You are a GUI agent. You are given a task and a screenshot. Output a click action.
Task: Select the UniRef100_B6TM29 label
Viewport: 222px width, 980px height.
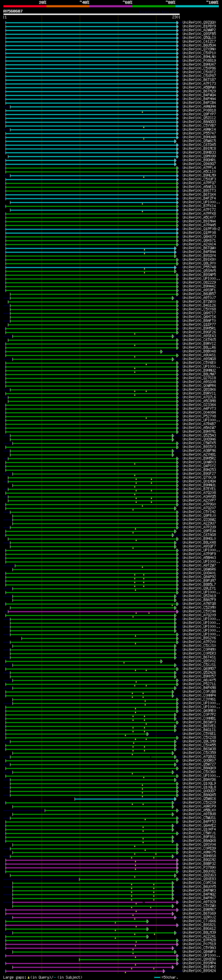click(x=199, y=91)
